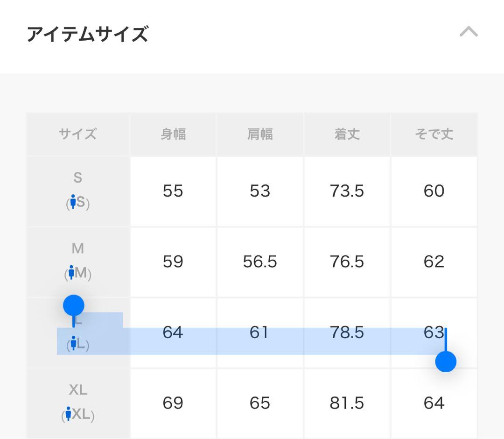The width and height of the screenshot is (504, 439).
Task: Tap the XL size 身幅 value 69
Action: 173,403
